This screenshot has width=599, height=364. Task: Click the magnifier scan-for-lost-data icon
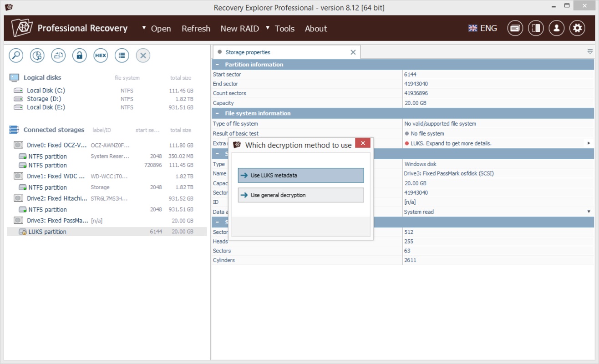coord(16,56)
